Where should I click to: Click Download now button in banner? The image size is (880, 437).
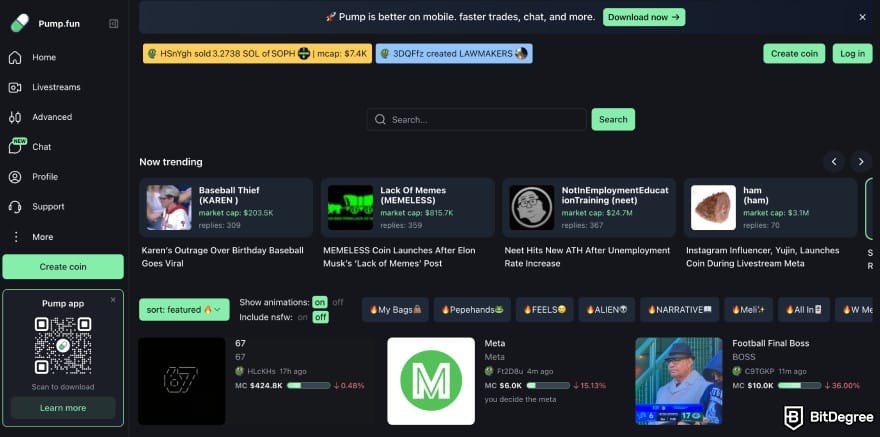coord(644,17)
